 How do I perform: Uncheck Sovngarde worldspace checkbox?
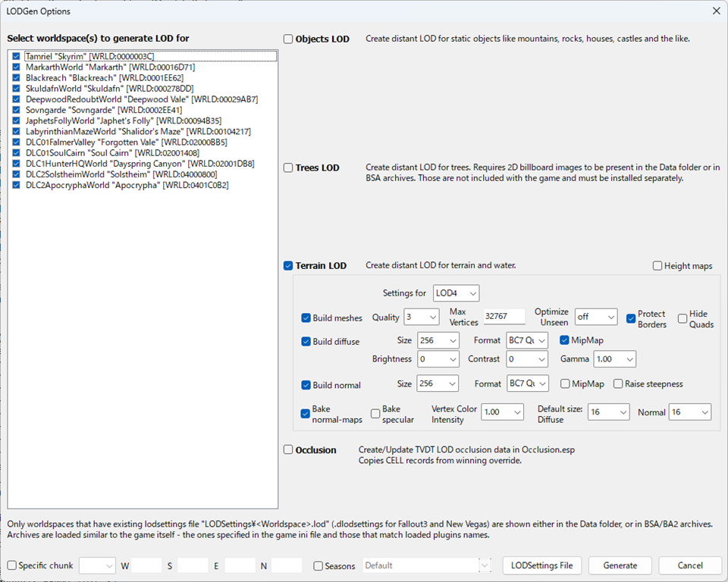click(x=16, y=110)
